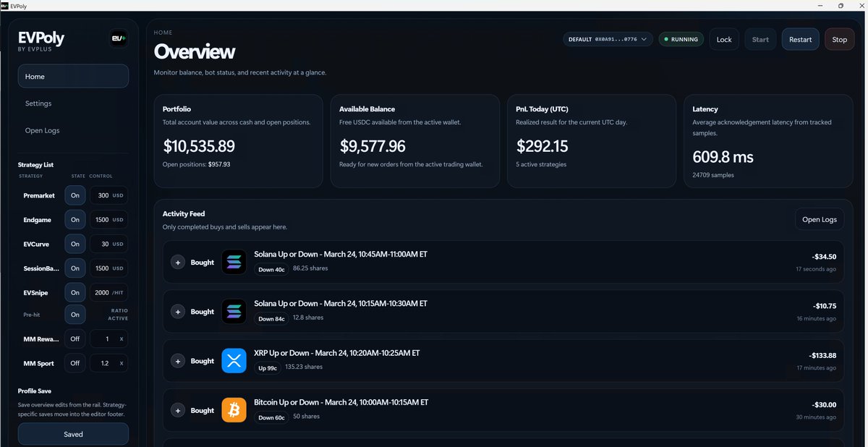The height and width of the screenshot is (447, 868).
Task: Edit the EVCurve 30 USD amount field
Action: coord(109,244)
